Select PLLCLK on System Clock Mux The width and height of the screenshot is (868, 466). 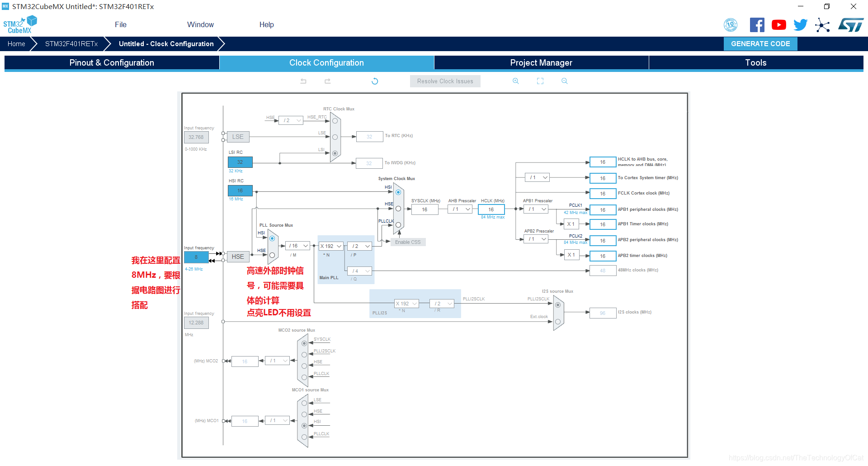[x=398, y=225]
